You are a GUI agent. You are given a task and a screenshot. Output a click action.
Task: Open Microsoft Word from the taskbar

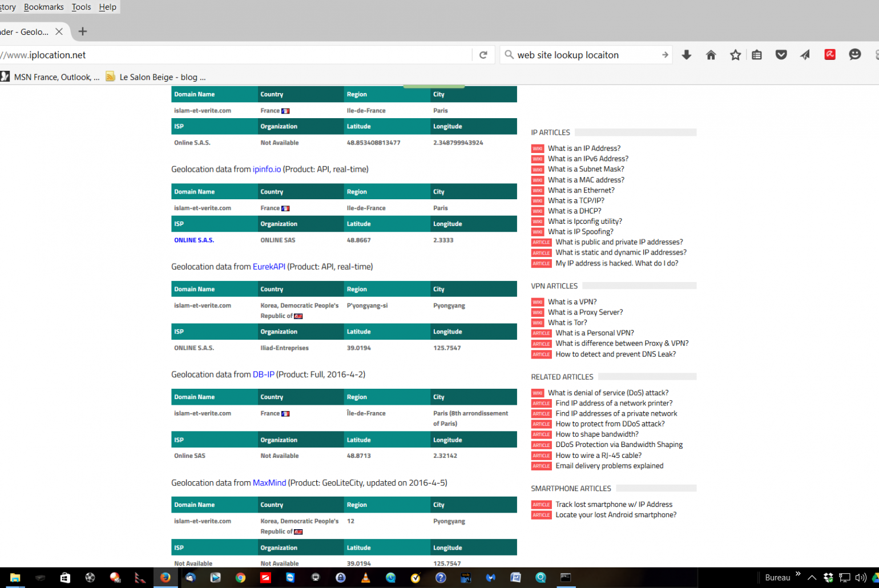tap(515, 578)
